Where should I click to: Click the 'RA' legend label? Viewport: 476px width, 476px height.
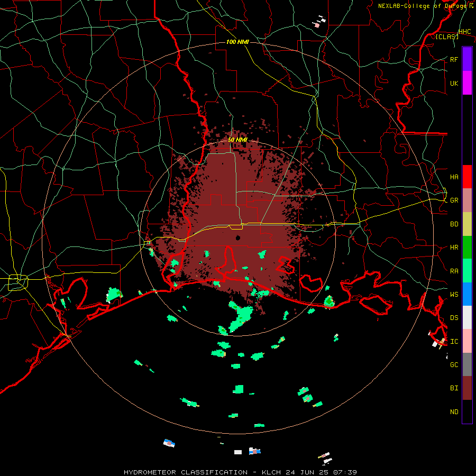(x=454, y=271)
